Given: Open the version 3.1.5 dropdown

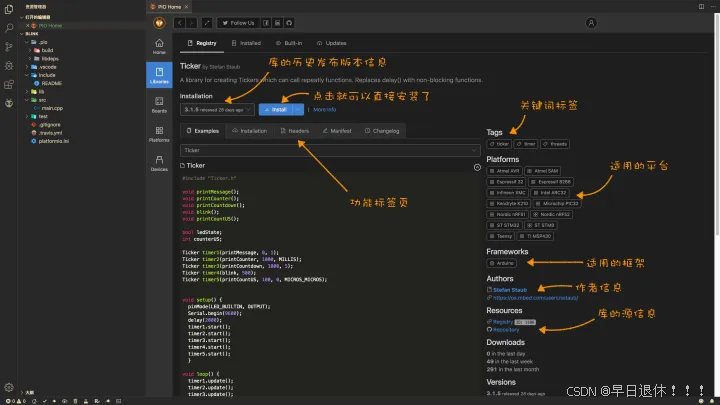Looking at the screenshot, I should click(217, 110).
